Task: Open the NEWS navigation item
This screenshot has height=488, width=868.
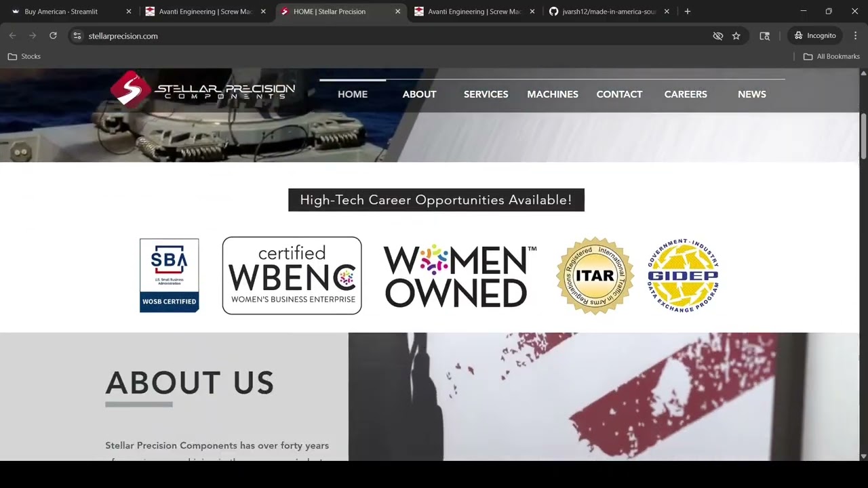Action: (752, 94)
